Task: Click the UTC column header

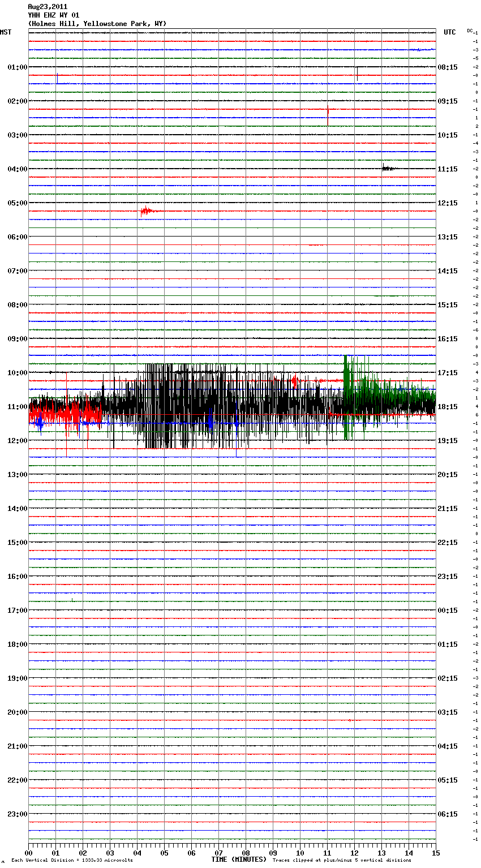Action: (x=450, y=32)
